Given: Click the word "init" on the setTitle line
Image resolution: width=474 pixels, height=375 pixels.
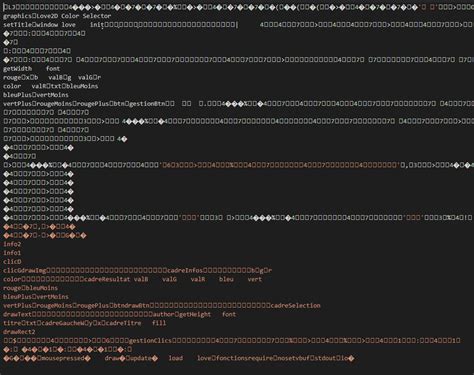Looking at the screenshot, I should coord(97,25).
